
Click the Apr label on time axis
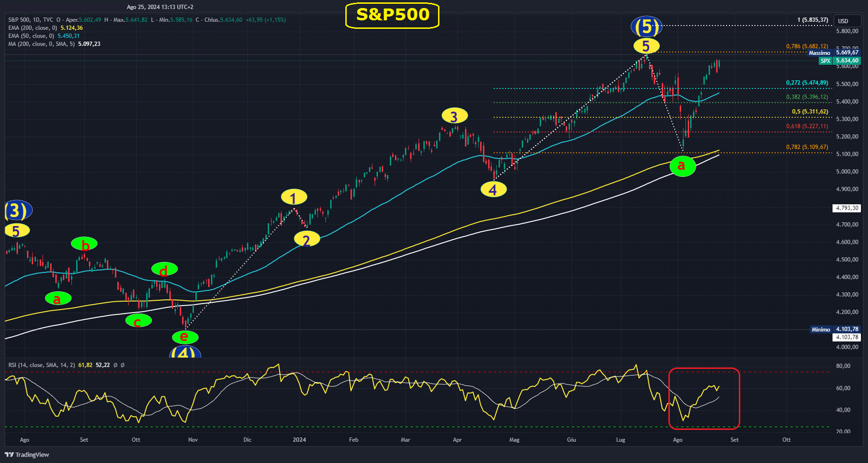457,440
